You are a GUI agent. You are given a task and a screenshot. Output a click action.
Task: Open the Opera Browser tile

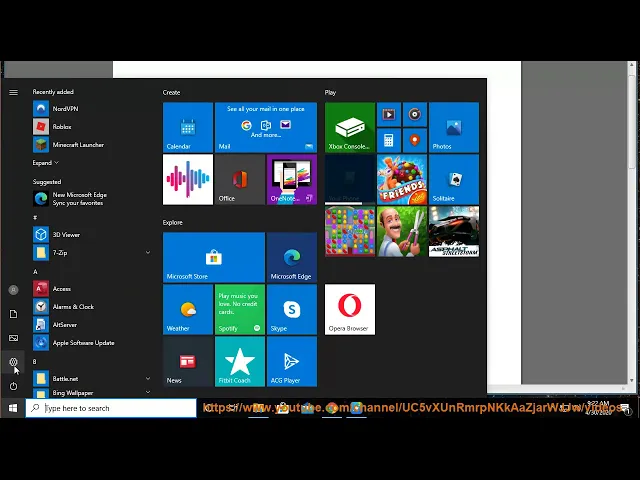tap(350, 309)
